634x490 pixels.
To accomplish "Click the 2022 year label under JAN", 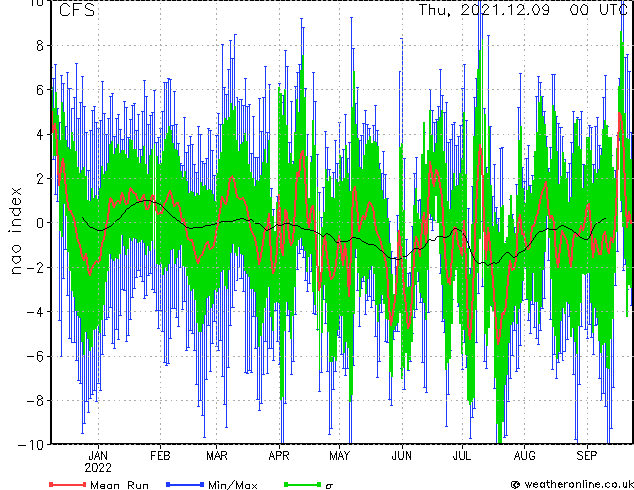I will click(98, 468).
